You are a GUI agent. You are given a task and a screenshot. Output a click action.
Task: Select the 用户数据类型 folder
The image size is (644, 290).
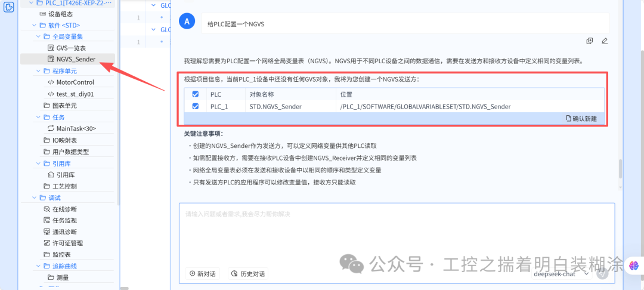(x=66, y=152)
